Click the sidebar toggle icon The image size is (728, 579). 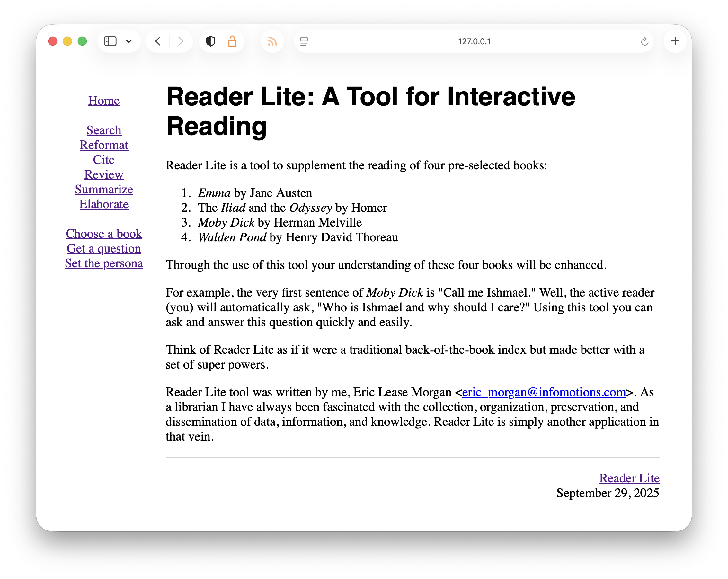click(x=110, y=41)
